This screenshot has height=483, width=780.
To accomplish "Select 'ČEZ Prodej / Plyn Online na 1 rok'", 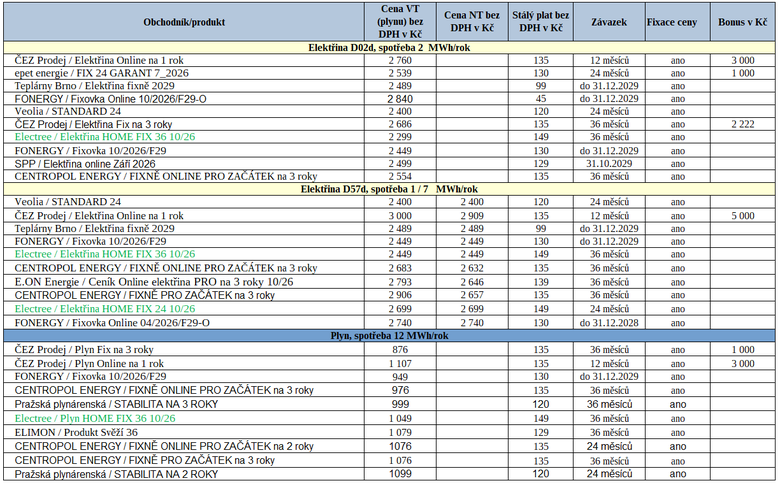I will pos(89,364).
